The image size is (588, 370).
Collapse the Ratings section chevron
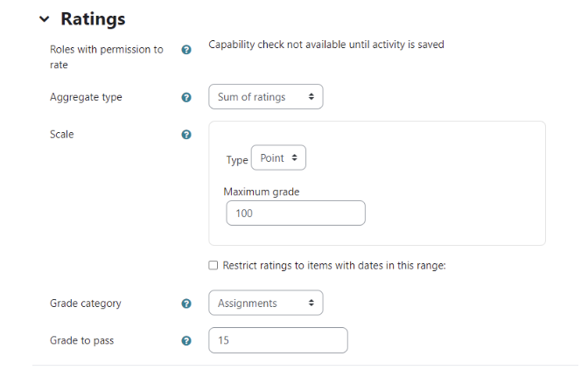pyautogui.click(x=44, y=19)
